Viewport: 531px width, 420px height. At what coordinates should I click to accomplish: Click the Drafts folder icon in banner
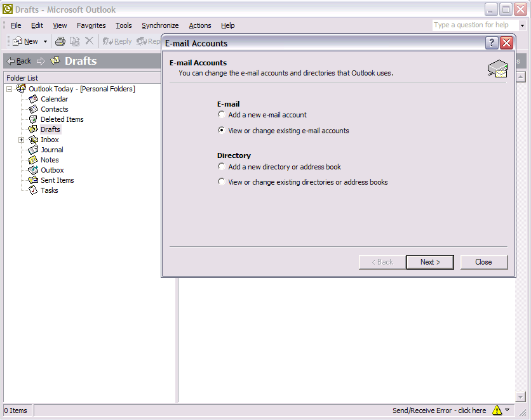[55, 60]
